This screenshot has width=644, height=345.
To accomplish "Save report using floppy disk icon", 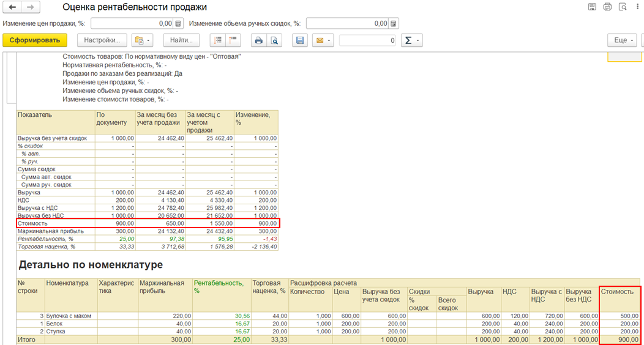I will tap(300, 40).
